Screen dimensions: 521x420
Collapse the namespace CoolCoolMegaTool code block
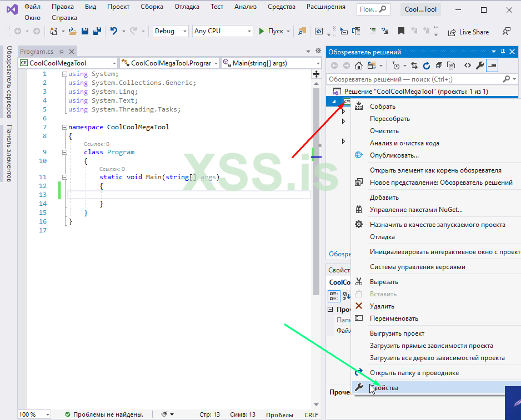pyautogui.click(x=64, y=127)
